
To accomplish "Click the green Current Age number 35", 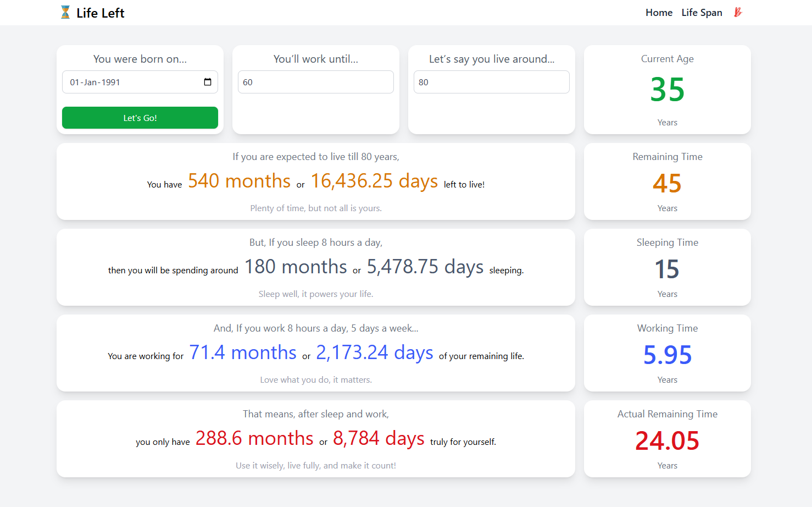I will (x=667, y=90).
